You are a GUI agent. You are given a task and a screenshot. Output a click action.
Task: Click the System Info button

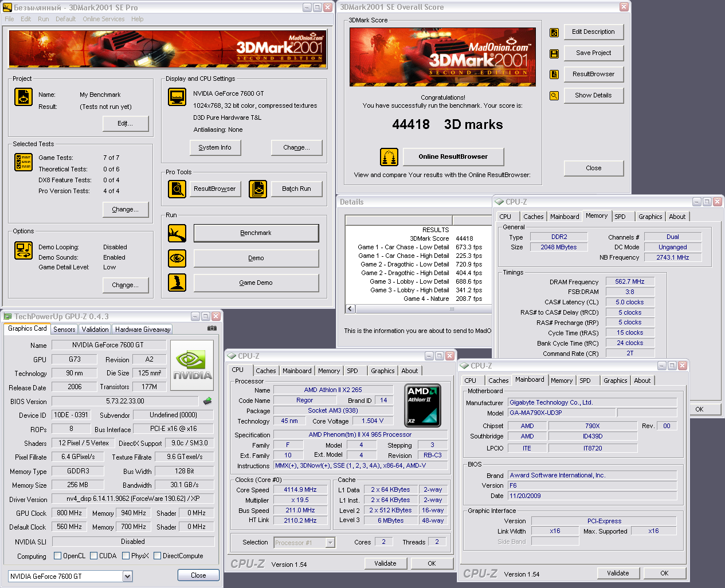click(215, 147)
